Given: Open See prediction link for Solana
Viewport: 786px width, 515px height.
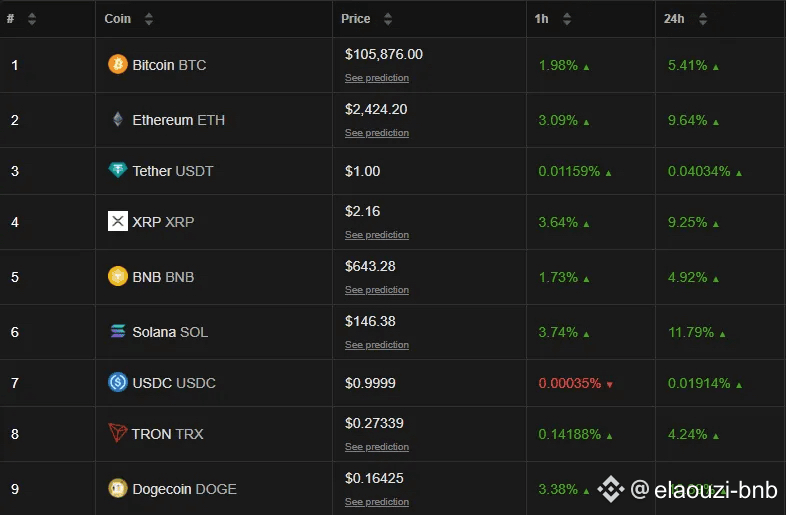Looking at the screenshot, I should tap(377, 345).
